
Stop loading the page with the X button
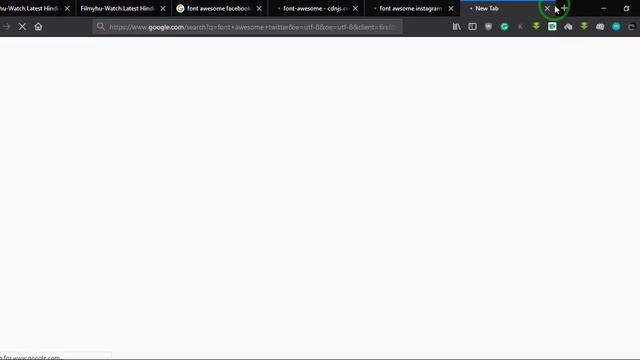22,27
